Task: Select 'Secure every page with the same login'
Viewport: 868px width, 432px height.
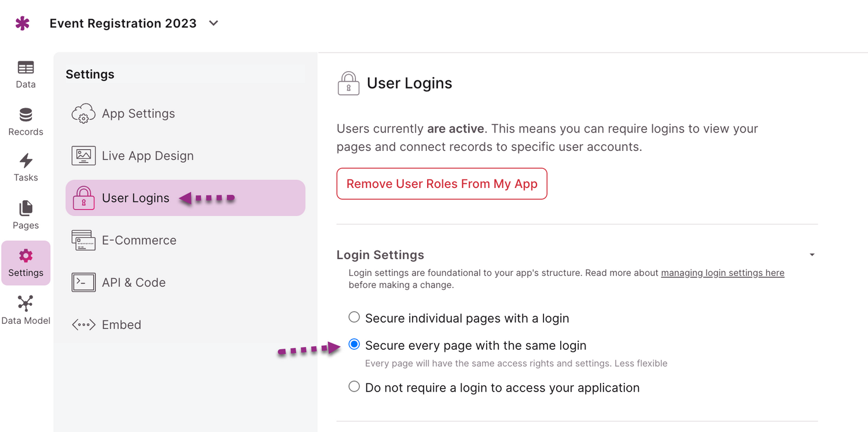Action: (354, 345)
